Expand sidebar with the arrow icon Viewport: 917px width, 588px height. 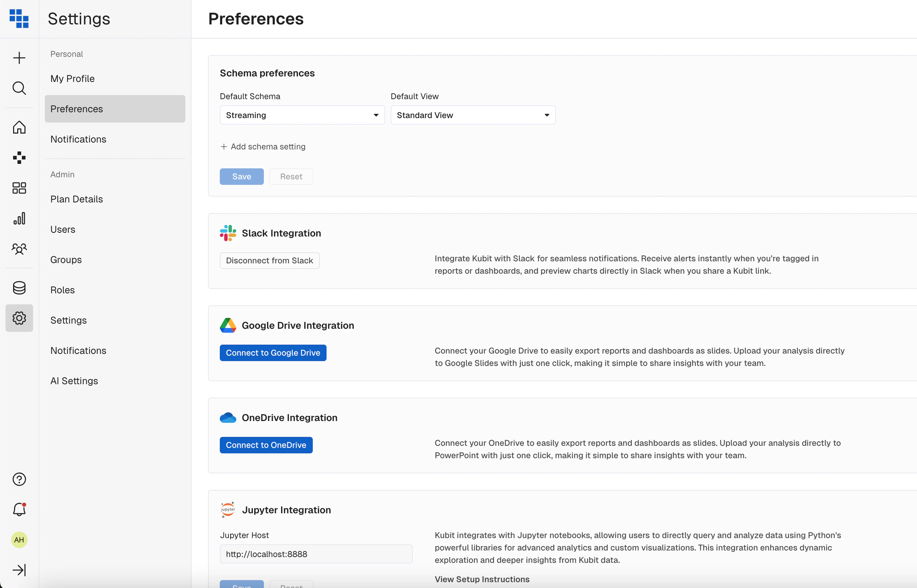pos(19,570)
